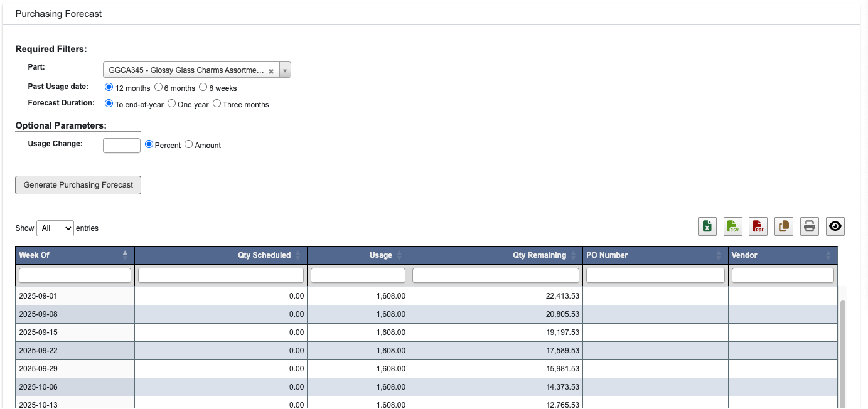Click Generate Purchasing Forecast
The width and height of the screenshot is (868, 409).
[78, 184]
